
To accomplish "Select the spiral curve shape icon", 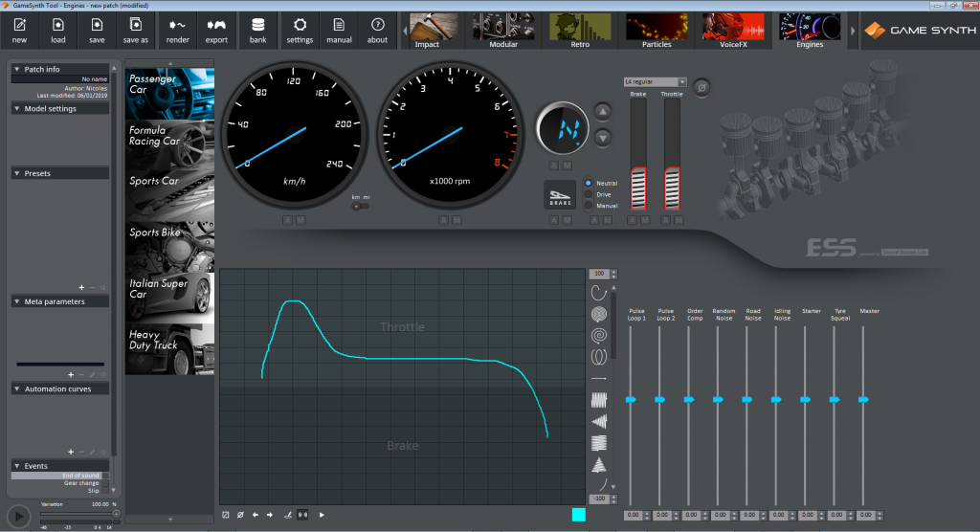I will [598, 336].
